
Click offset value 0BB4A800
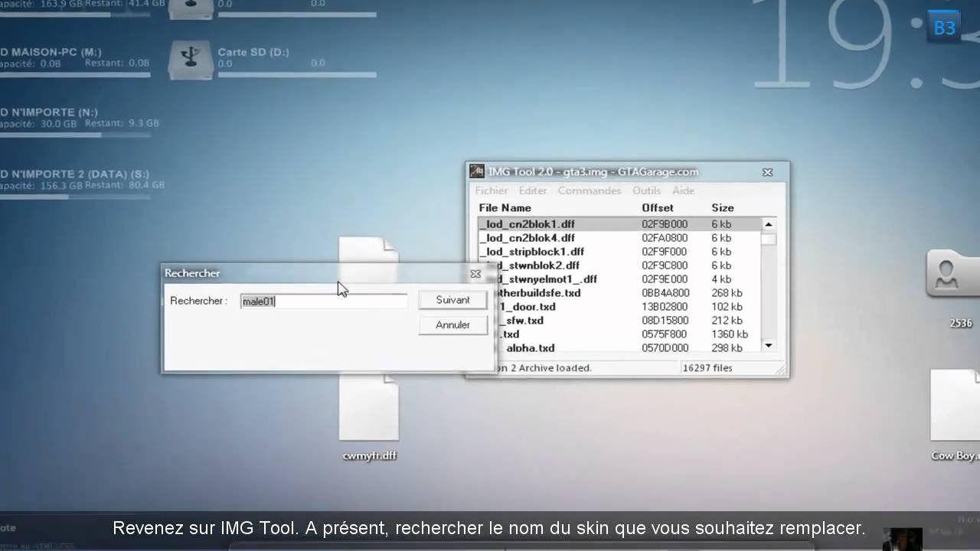click(665, 293)
